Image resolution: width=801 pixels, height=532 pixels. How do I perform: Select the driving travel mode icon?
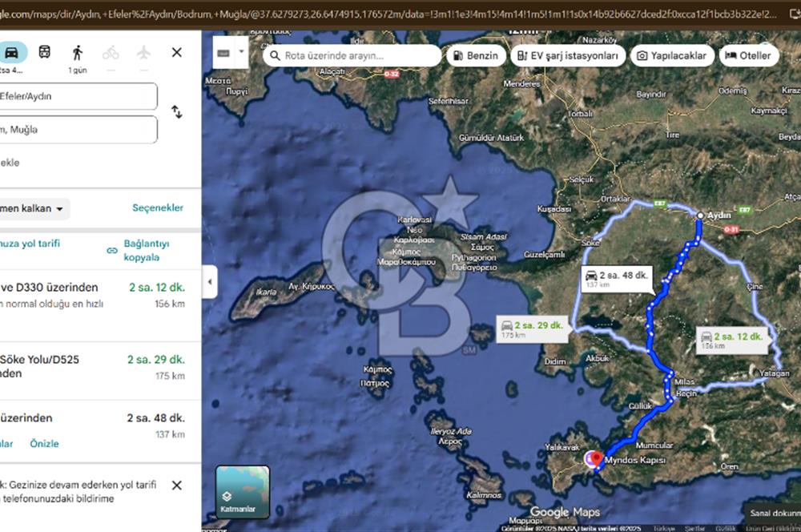(x=12, y=53)
